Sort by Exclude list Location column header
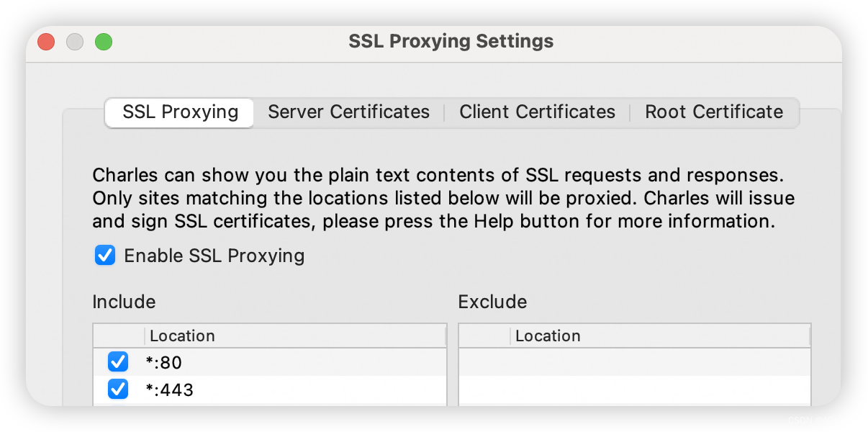 click(661, 336)
